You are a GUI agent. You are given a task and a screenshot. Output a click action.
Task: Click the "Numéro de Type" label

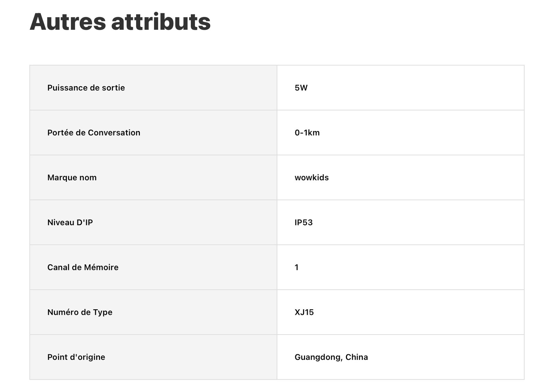pyautogui.click(x=80, y=312)
